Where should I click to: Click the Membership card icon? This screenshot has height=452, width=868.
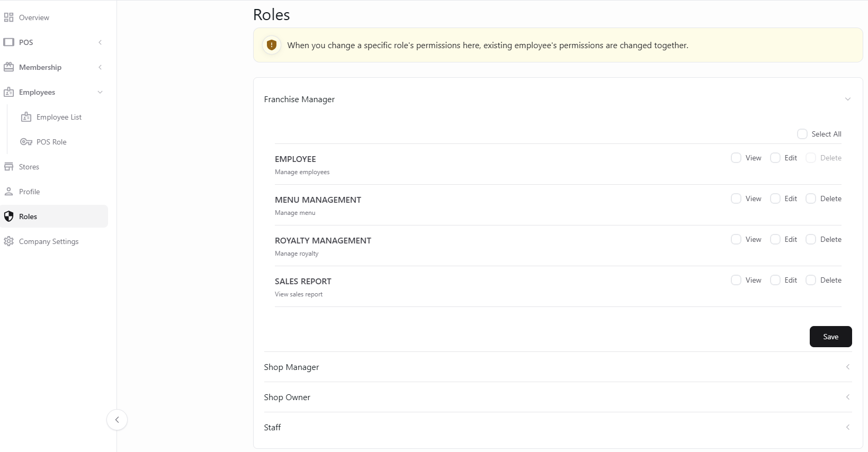click(x=8, y=67)
